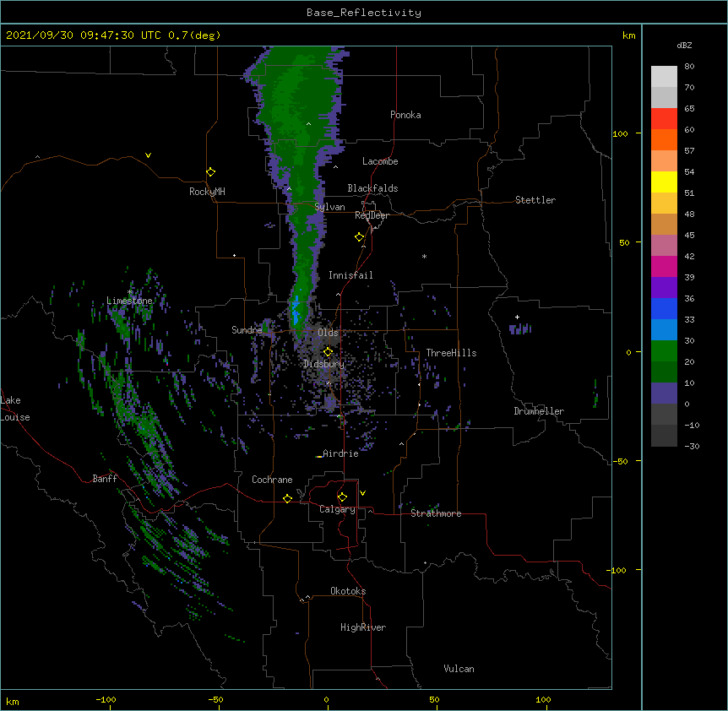Click the Limestone label
Viewport: 728px width, 711px height.
(x=129, y=301)
